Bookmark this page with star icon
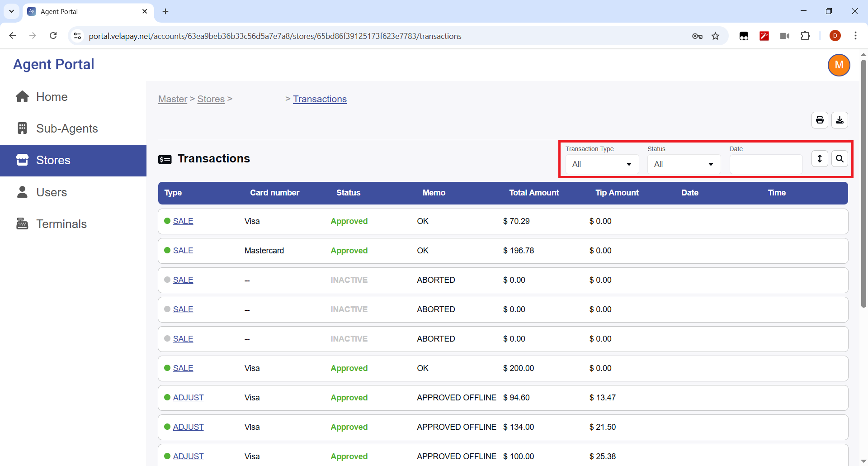Image resolution: width=868 pixels, height=466 pixels. 715,36
